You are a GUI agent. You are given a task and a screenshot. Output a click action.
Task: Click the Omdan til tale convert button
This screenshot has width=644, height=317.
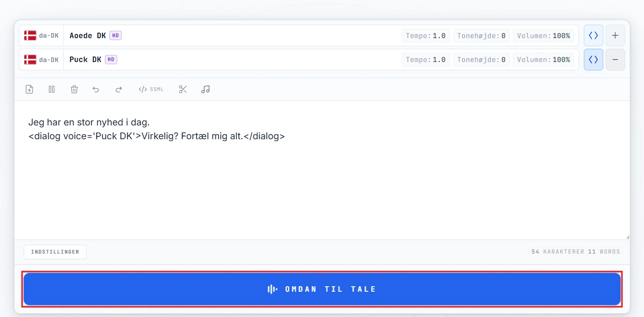(322, 289)
